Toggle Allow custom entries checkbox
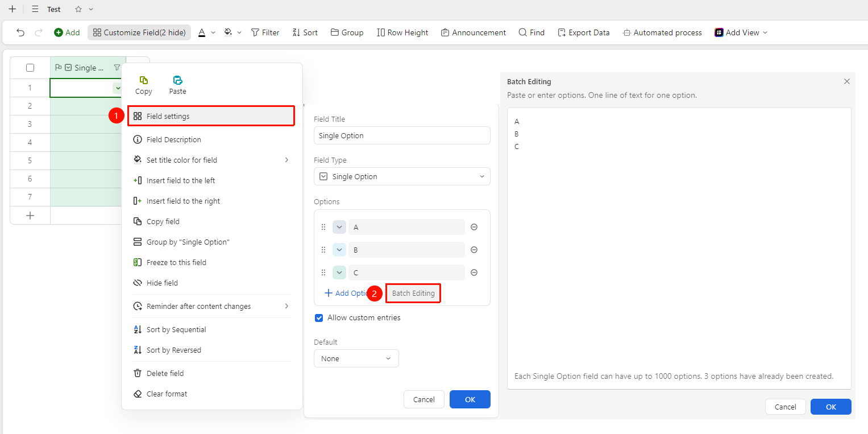The height and width of the screenshot is (434, 868). pyautogui.click(x=319, y=318)
